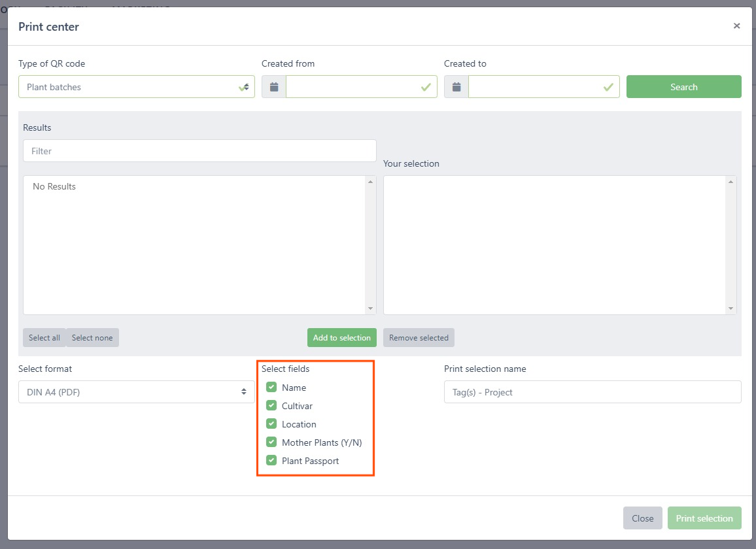The image size is (756, 549).
Task: Click the Created from calendar icon
Action: coord(274,87)
